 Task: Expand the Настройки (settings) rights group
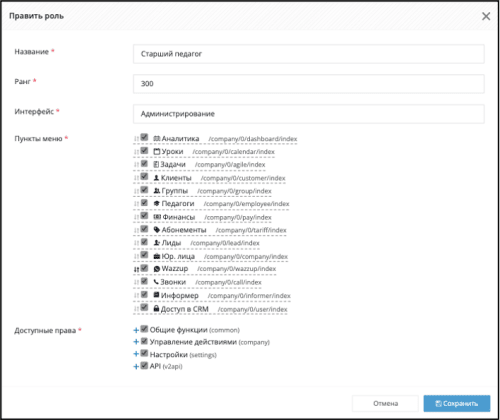coord(136,354)
